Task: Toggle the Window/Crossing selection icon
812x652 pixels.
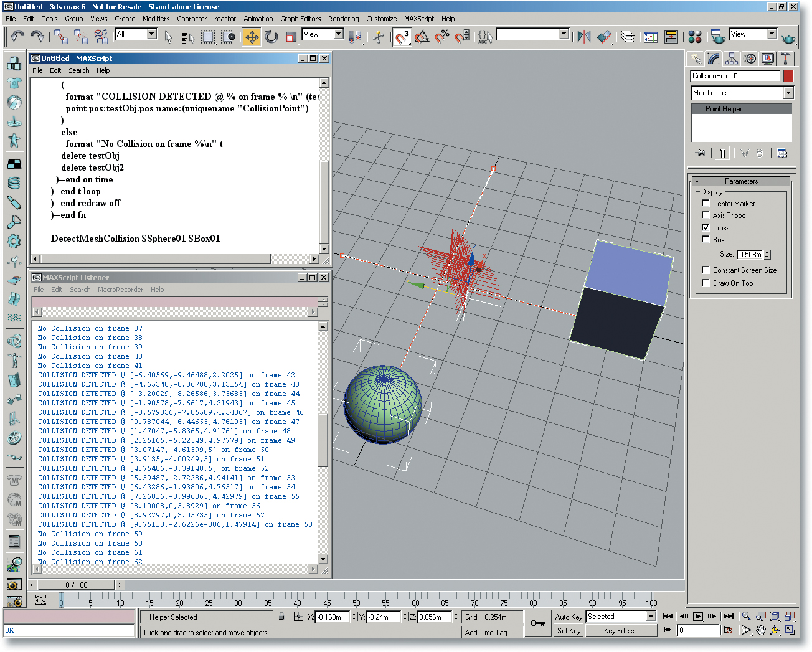Action: pyautogui.click(x=228, y=37)
